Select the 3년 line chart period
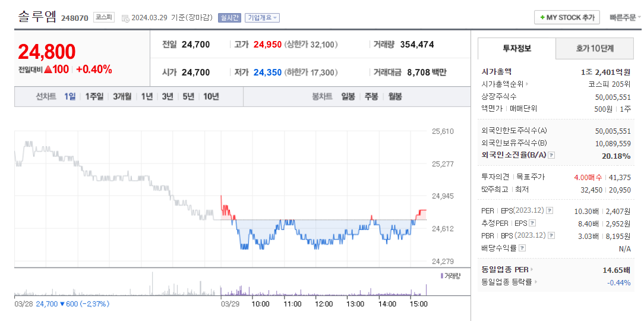Screen dimensions: 644x321 [x=168, y=97]
